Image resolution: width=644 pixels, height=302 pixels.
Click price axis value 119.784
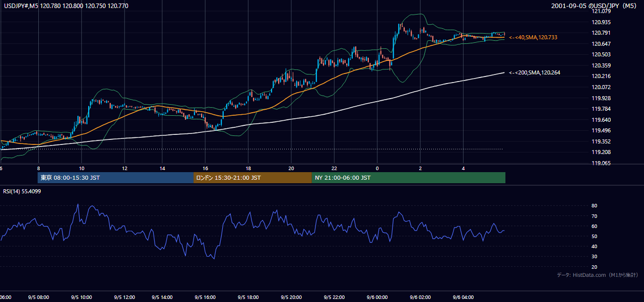pyautogui.click(x=602, y=109)
